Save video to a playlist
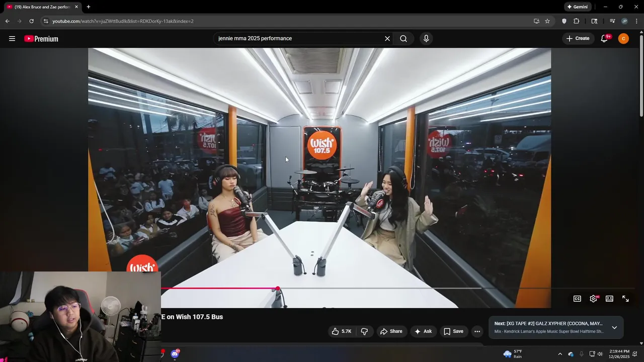 pyautogui.click(x=453, y=331)
